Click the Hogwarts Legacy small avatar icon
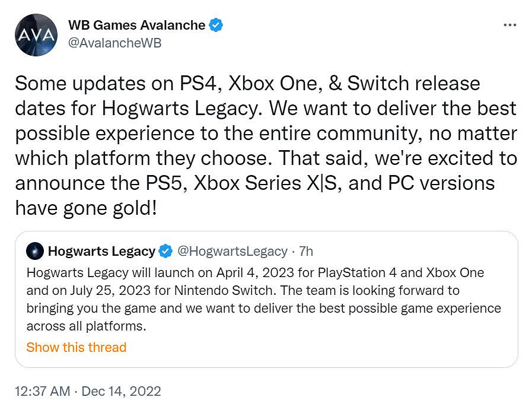532x413 pixels. (x=34, y=251)
